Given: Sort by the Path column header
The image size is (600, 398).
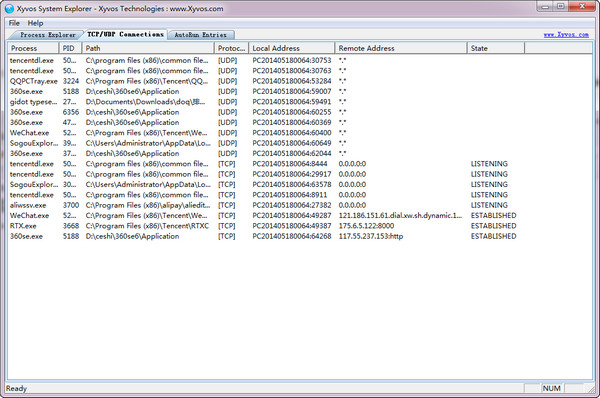Looking at the screenshot, I should 148,48.
